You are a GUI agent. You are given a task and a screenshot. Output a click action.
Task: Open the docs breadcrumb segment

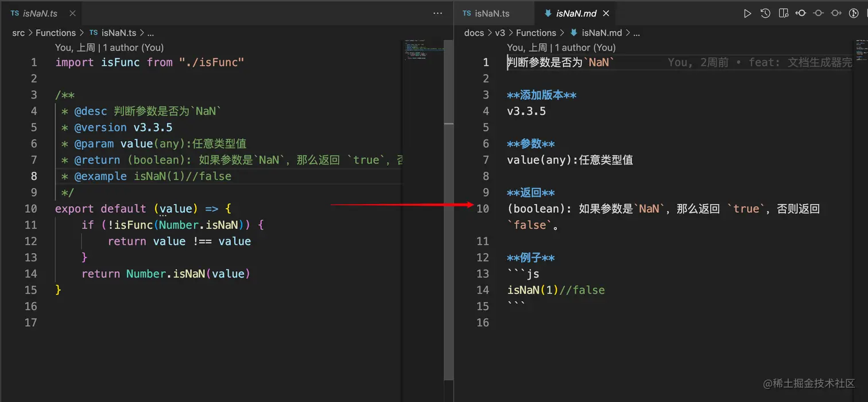(x=474, y=33)
